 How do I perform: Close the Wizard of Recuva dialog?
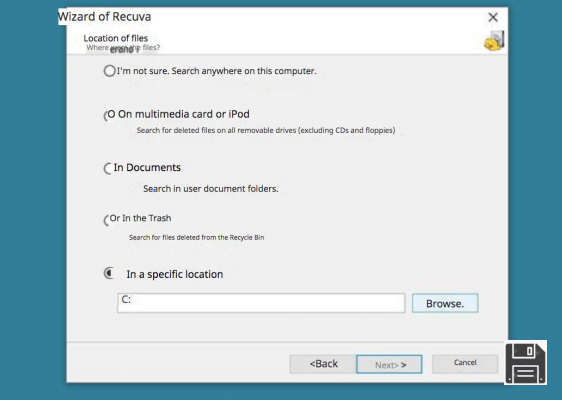coord(493,17)
